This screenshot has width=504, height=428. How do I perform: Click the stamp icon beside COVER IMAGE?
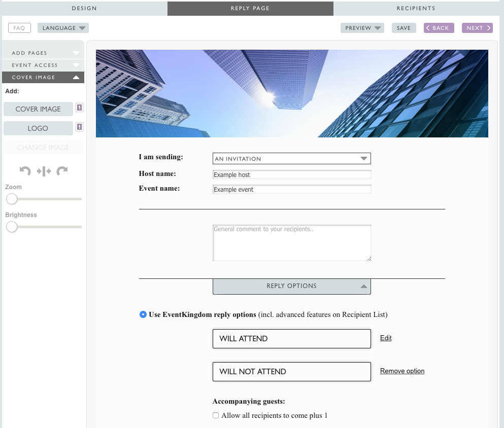coord(79,108)
